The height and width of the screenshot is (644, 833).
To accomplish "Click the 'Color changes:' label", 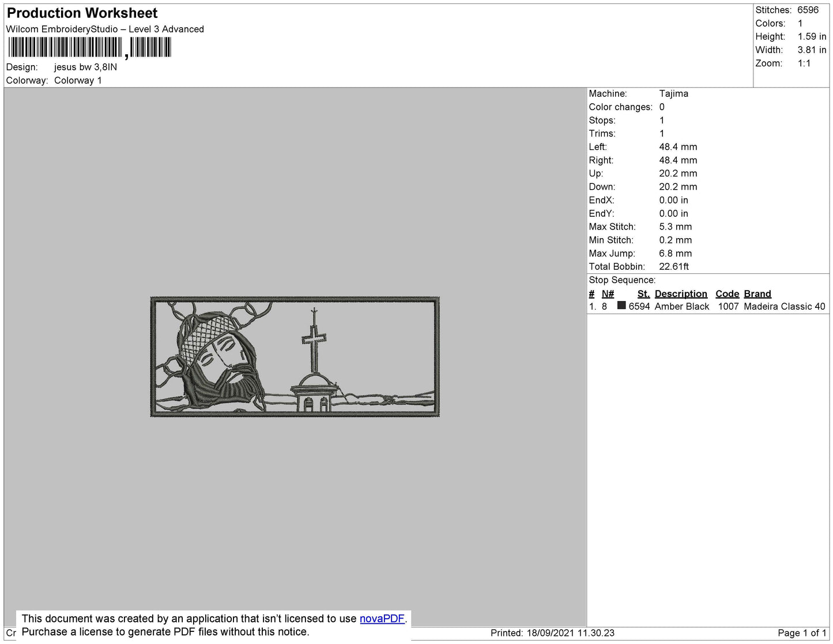I will point(621,107).
